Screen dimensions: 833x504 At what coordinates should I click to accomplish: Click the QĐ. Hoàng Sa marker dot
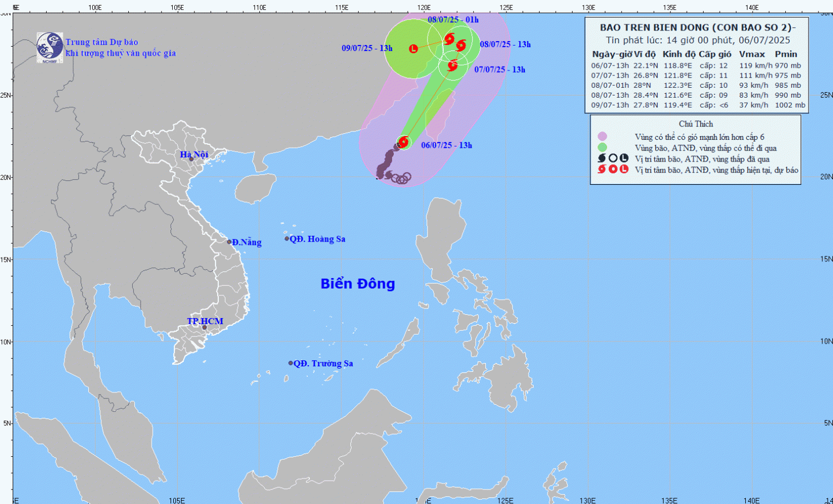coord(287,239)
